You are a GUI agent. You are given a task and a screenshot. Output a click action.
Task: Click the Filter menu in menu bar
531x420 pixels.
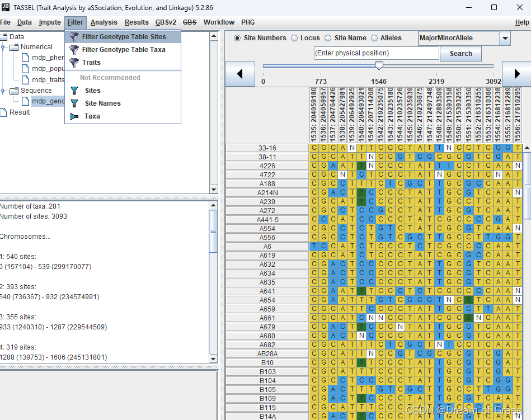tap(75, 22)
